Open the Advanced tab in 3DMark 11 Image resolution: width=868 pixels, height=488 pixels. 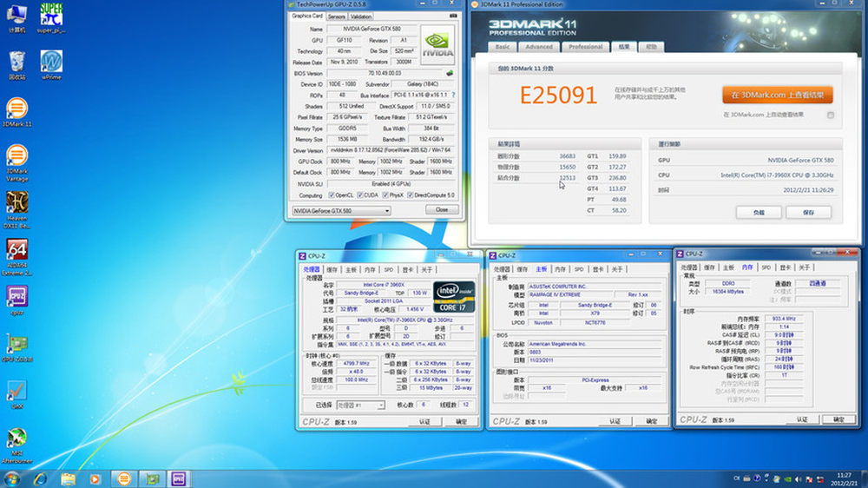click(539, 47)
